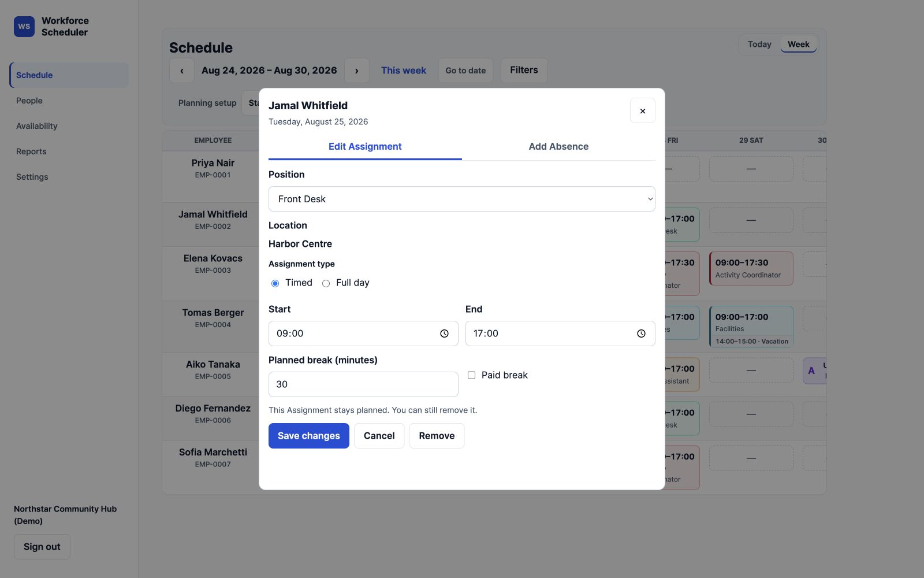924x578 pixels.
Task: Select the Full day assignment type
Action: [x=326, y=283]
